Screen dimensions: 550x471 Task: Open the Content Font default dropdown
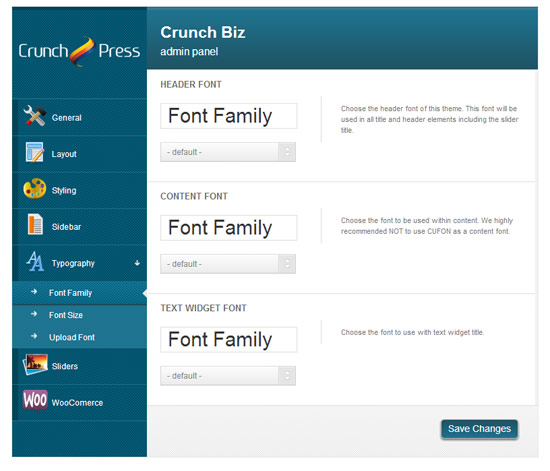(228, 264)
